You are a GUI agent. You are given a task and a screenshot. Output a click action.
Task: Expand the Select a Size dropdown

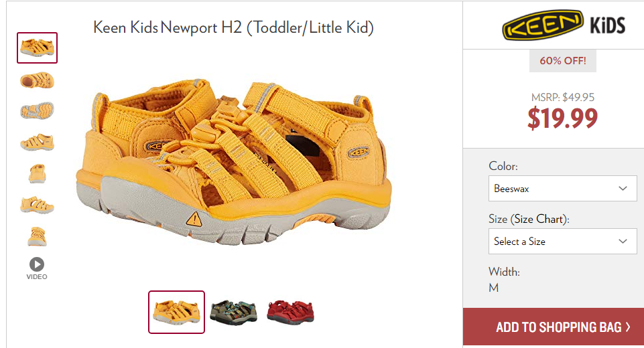point(562,242)
